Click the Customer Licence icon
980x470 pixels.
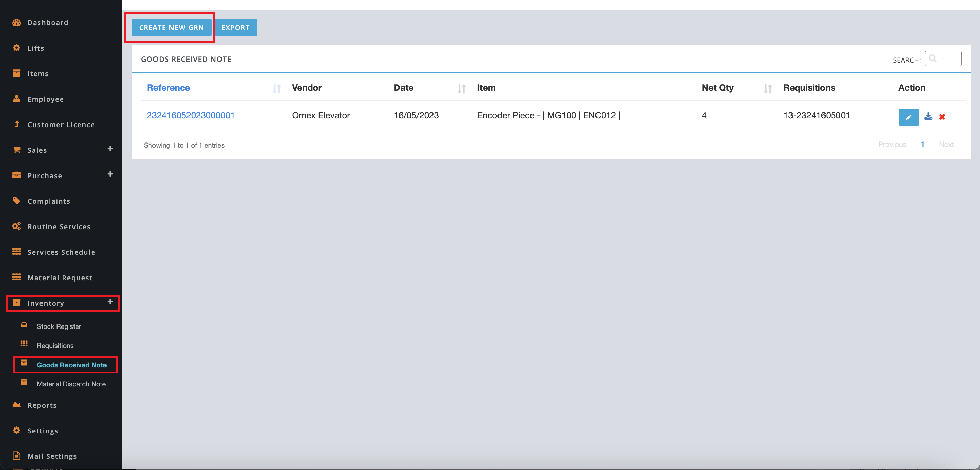click(x=16, y=124)
